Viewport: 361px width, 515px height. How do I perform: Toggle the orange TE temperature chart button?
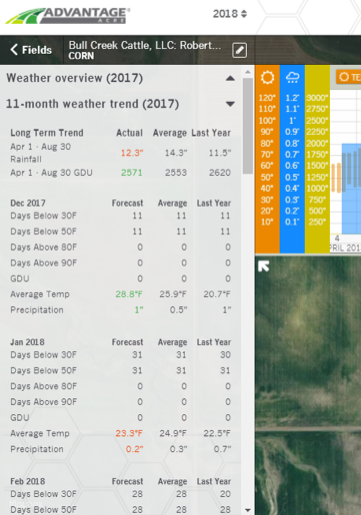pos(348,77)
